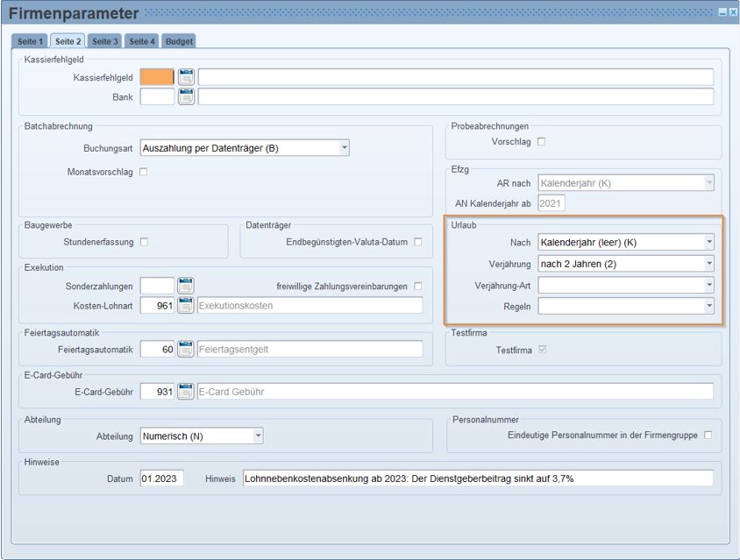Open the Verjährung-Art dropdown
Image resolution: width=740 pixels, height=560 pixels.
tap(708, 285)
